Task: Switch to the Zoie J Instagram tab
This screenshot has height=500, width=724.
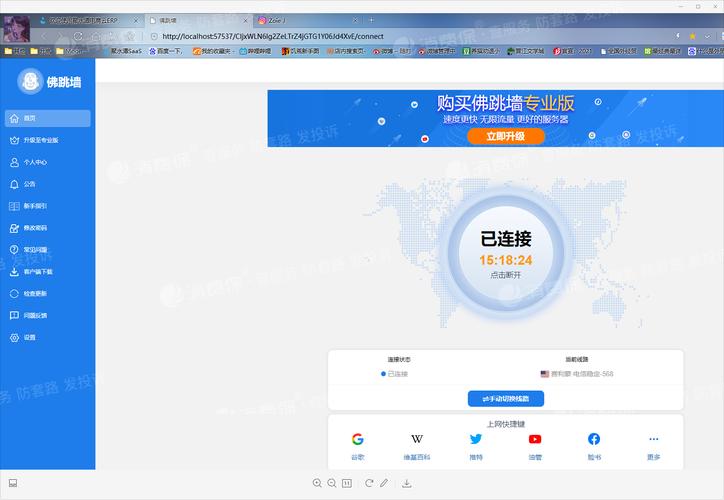Action: point(308,21)
